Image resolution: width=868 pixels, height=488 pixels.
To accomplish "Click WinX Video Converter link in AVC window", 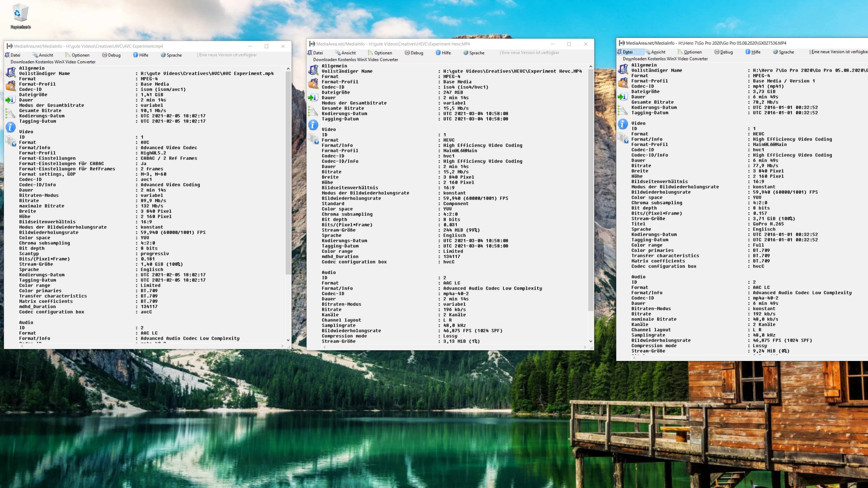I will [x=53, y=62].
